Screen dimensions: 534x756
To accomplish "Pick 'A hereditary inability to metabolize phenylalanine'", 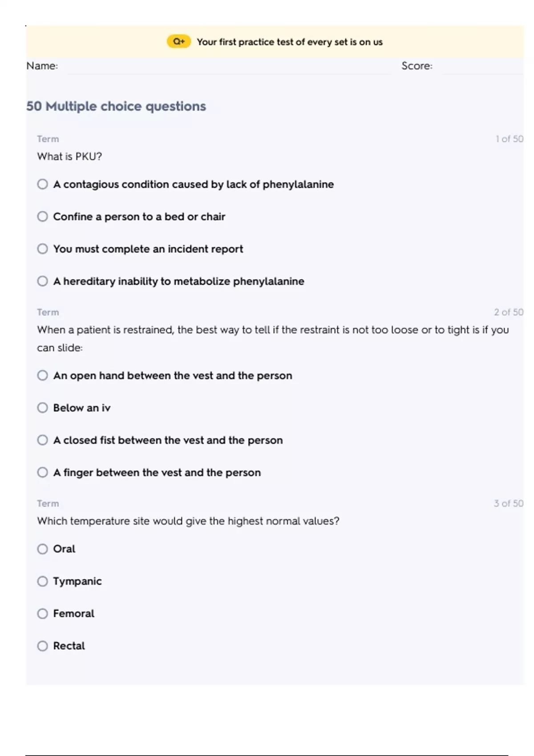I will click(43, 281).
